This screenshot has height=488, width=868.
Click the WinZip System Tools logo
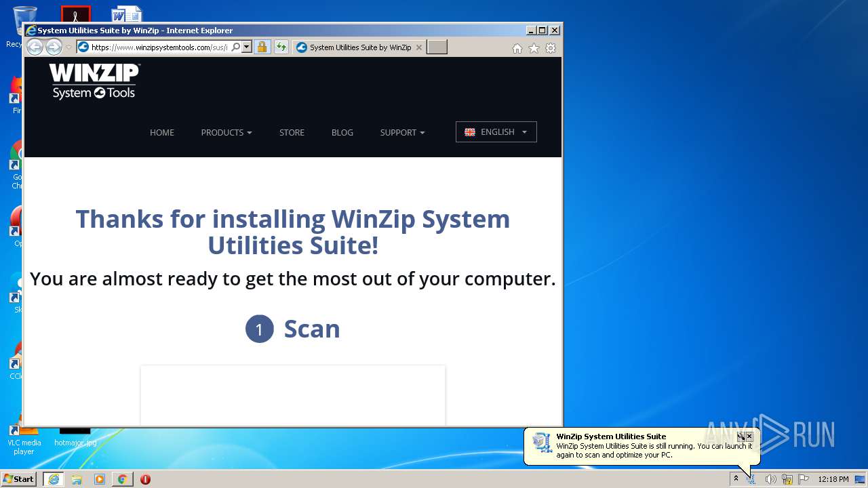(x=94, y=81)
